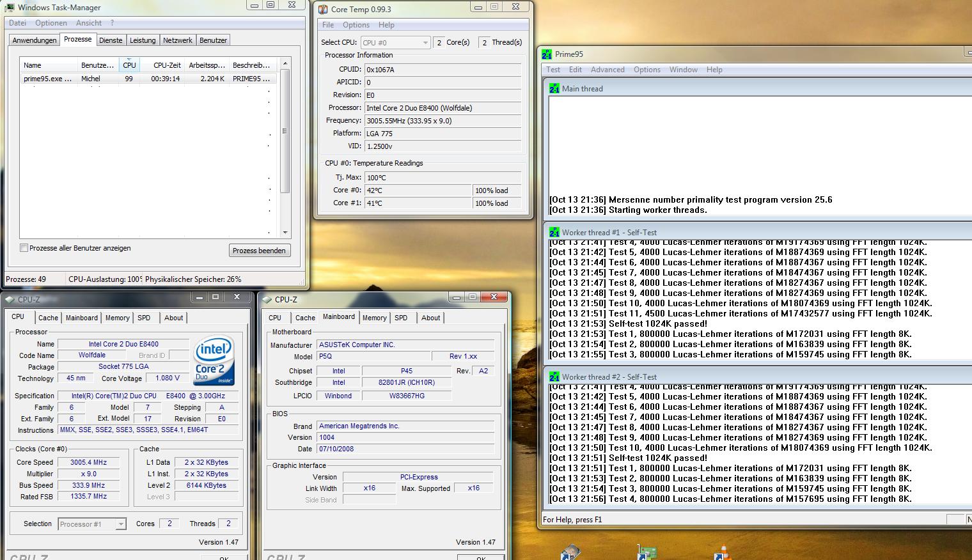Image resolution: width=972 pixels, height=560 pixels.
Task: Click the Main thread window icon
Action: coord(554,88)
